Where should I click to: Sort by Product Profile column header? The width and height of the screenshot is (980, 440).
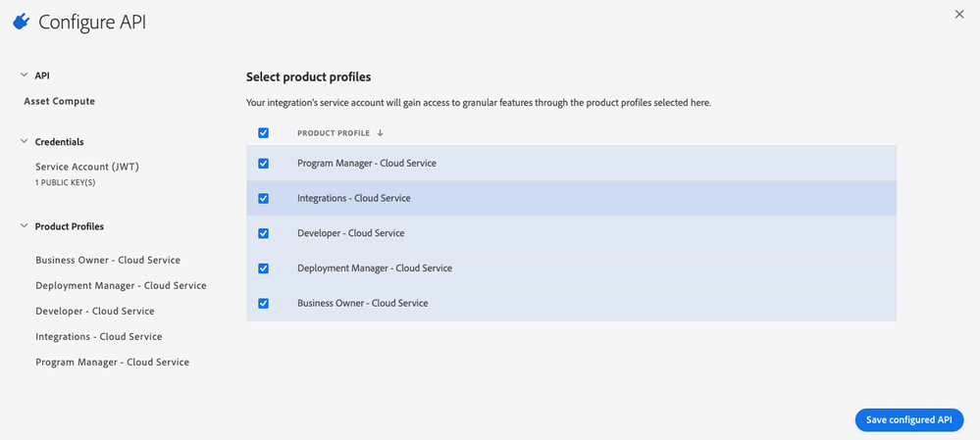[333, 133]
